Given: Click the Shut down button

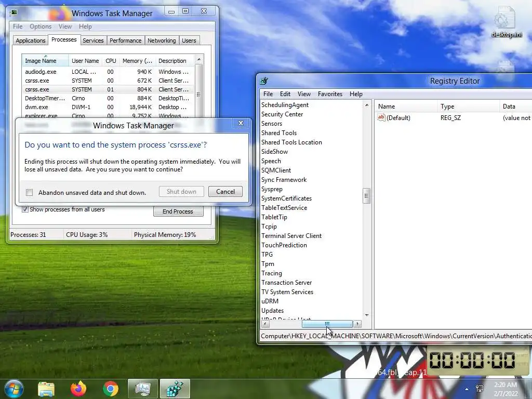Looking at the screenshot, I should pos(181,191).
